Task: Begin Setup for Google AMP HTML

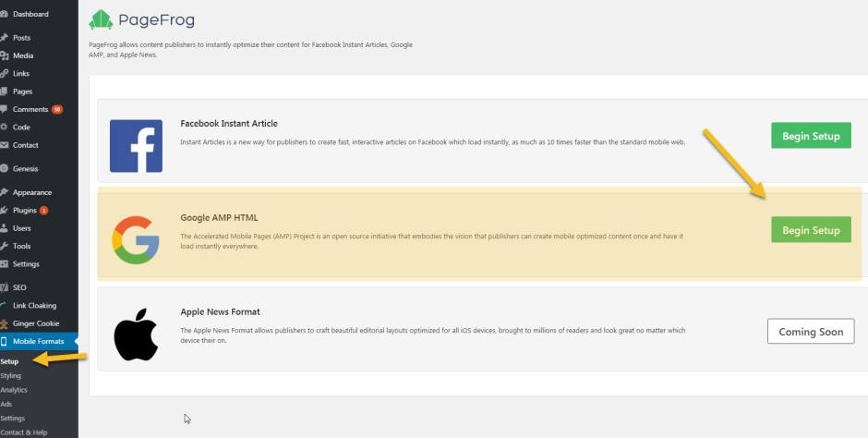Action: point(811,230)
